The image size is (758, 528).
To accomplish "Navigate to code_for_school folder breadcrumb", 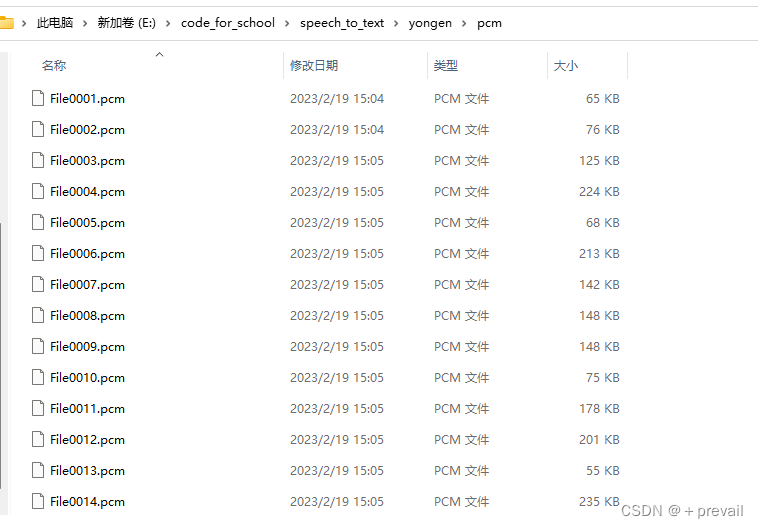I will (228, 23).
